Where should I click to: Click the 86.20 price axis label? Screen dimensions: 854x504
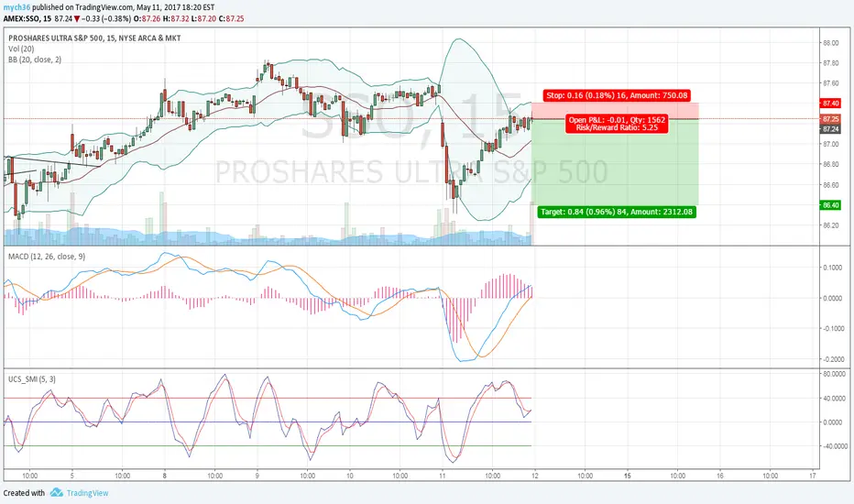[x=830, y=225]
